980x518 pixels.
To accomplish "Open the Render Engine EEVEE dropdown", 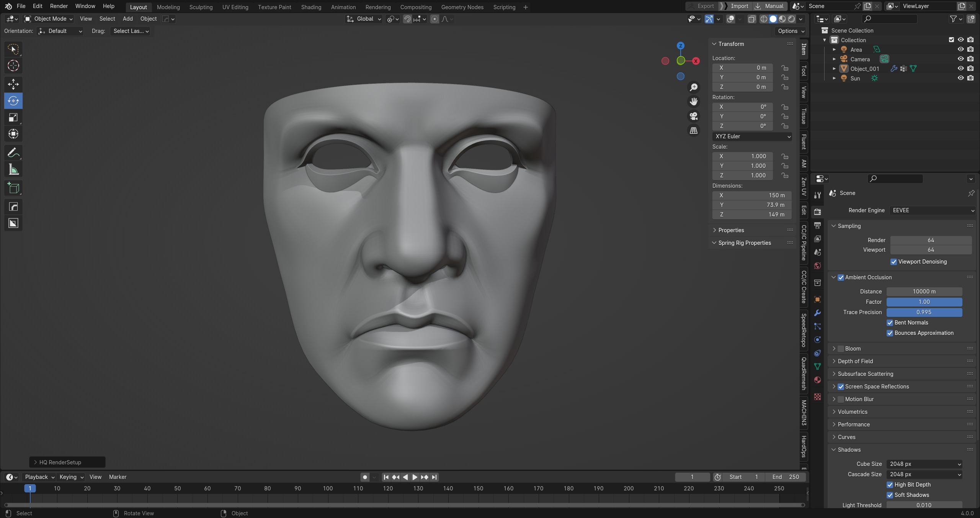I will [932, 210].
